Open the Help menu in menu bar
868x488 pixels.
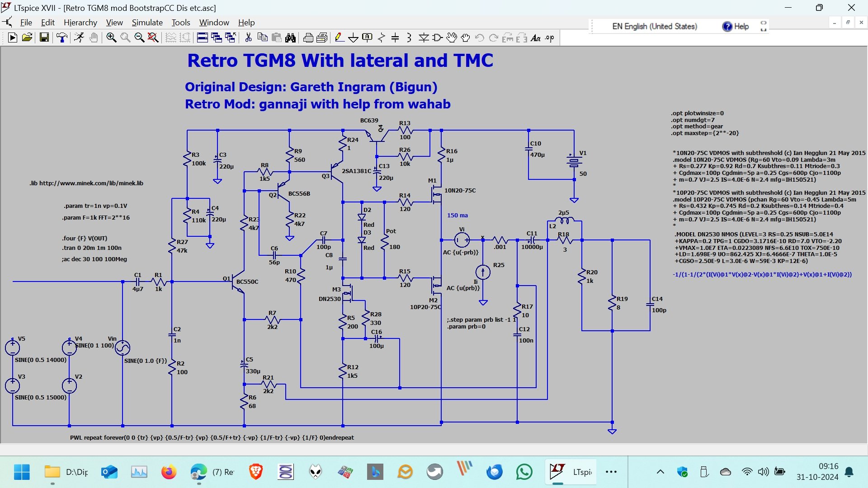pos(246,23)
